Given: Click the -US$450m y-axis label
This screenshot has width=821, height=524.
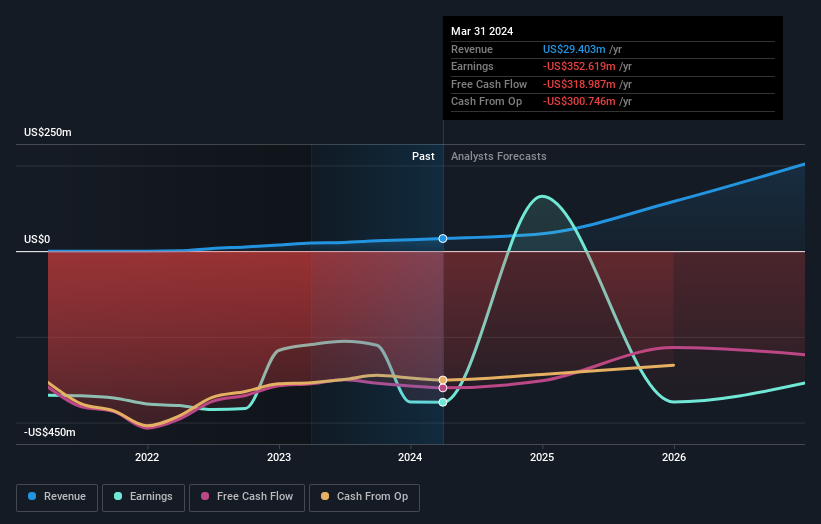Looking at the screenshot, I should (x=50, y=432).
